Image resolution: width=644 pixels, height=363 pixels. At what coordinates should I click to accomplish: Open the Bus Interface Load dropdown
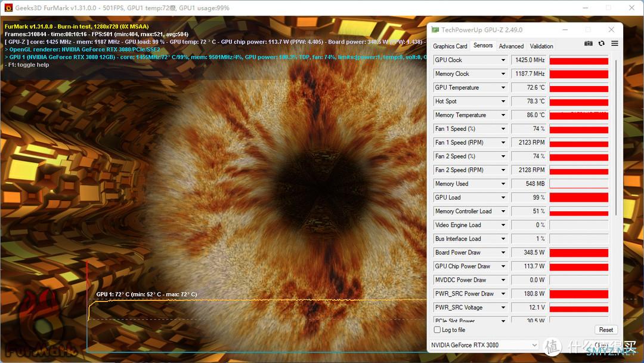[x=503, y=239]
